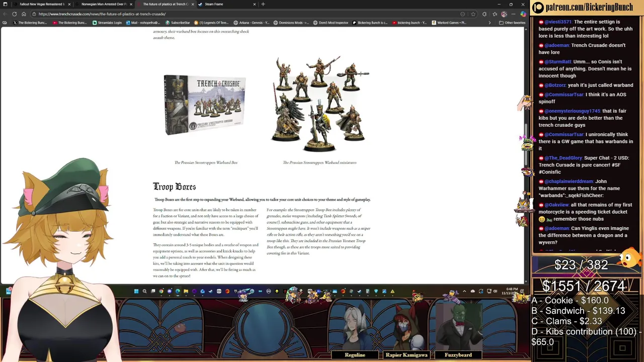Screen dimensions: 644x362
Task: Reload the page with the refresh icon
Action: point(15,14)
